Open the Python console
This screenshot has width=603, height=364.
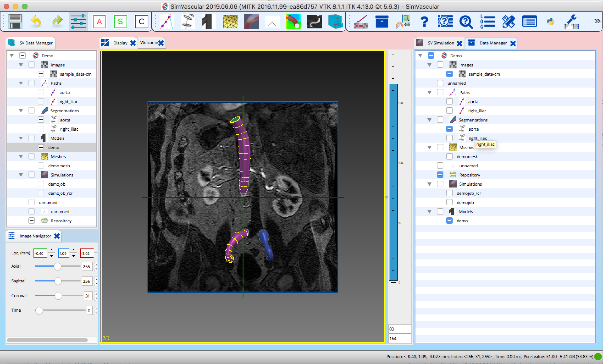pyautogui.click(x=550, y=22)
